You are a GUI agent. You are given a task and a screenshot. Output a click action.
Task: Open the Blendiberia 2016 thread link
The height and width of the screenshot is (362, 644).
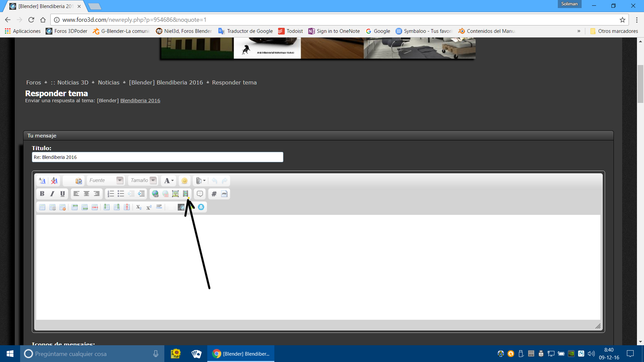coord(140,101)
